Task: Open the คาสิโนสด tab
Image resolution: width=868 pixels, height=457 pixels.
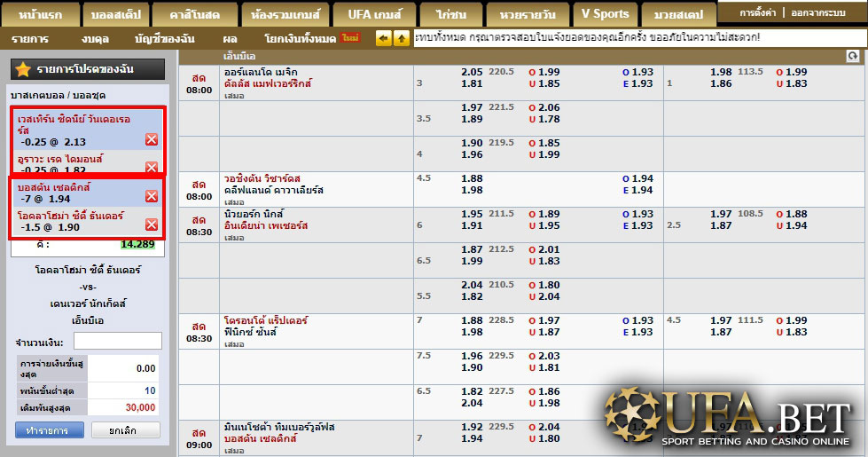Action: click(195, 14)
